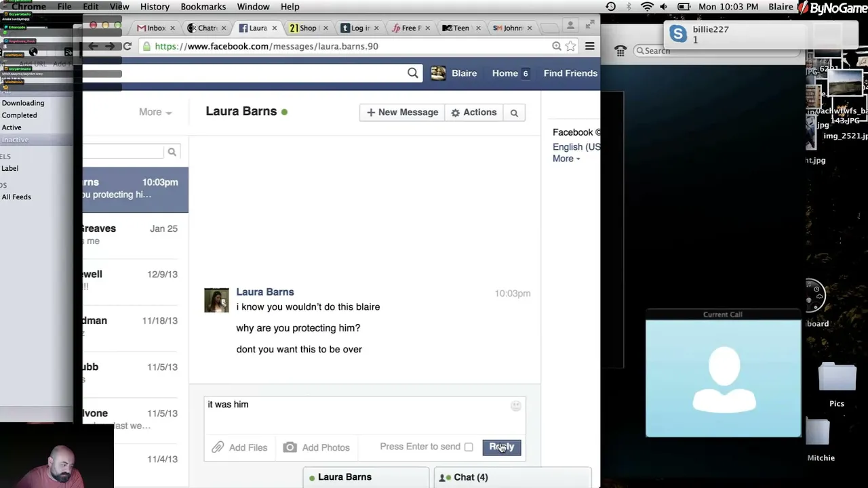
Task: Open the Help menu
Action: click(x=290, y=7)
